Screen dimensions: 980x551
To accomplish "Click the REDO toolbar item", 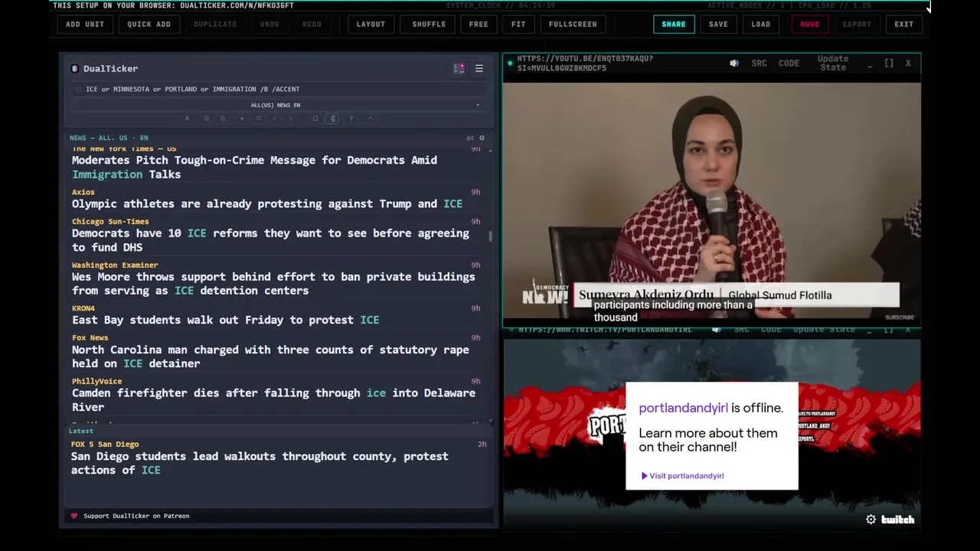I will pyautogui.click(x=312, y=24).
